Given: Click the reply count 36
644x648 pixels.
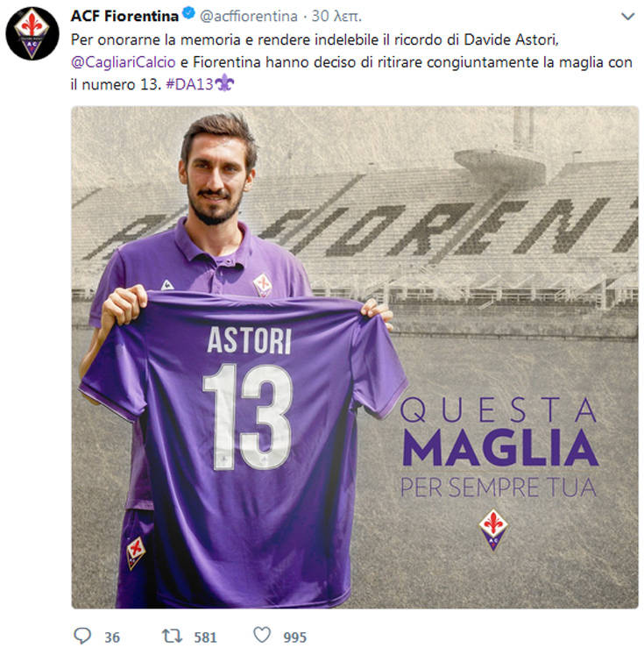Looking at the screenshot, I should [112, 637].
